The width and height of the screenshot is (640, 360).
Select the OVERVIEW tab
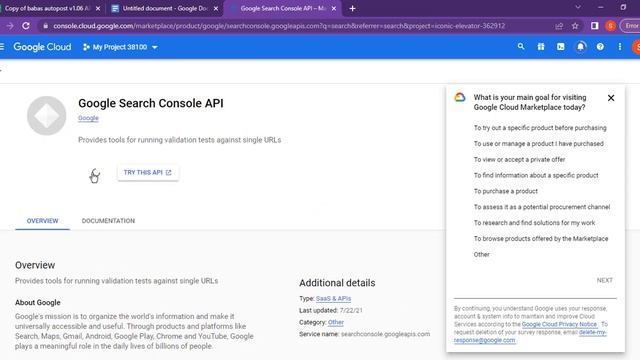tap(42, 221)
